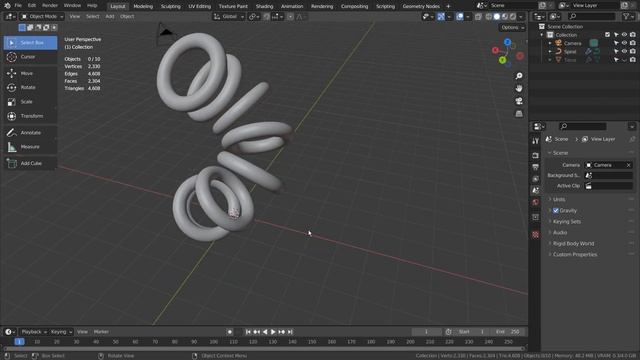Open the Render properties tab

click(536, 156)
